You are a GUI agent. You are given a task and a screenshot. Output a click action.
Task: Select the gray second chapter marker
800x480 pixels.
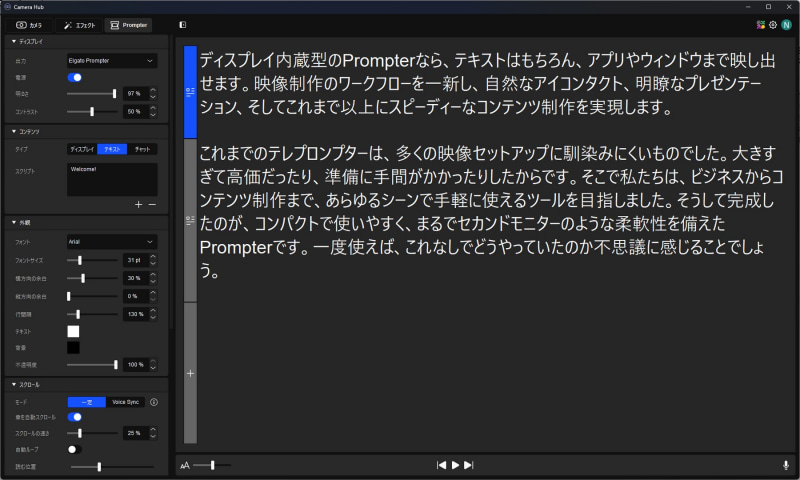[190, 220]
